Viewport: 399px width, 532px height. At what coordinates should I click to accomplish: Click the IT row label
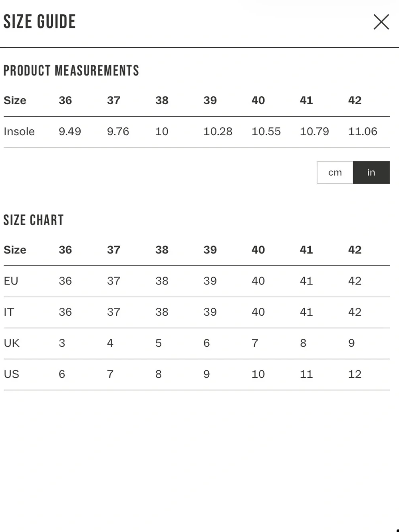coord(9,312)
